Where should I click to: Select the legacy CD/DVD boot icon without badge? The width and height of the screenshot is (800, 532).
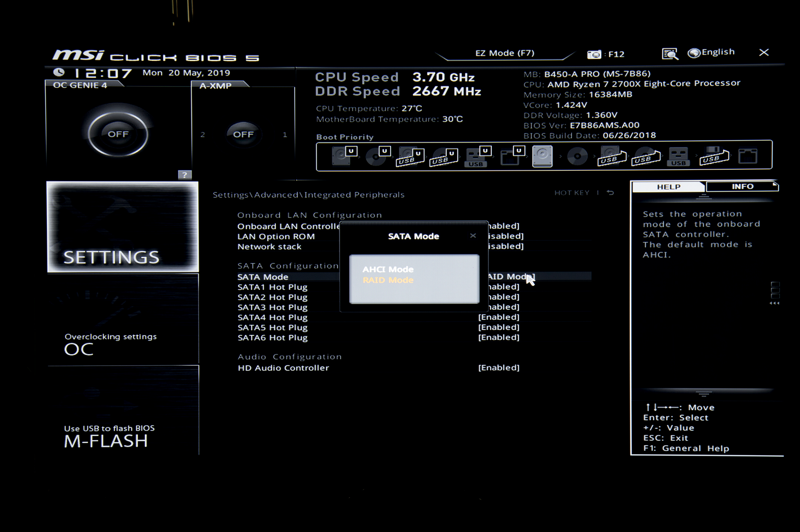click(577, 156)
